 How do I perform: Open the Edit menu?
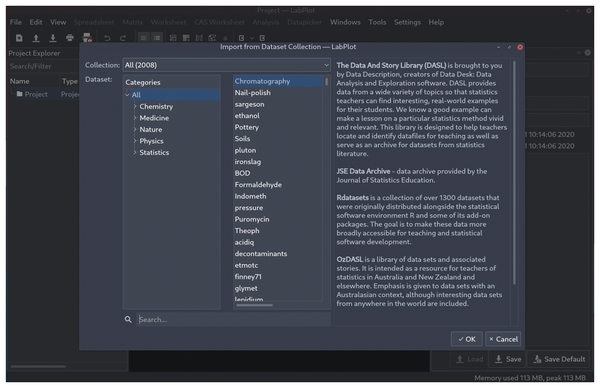[x=36, y=22]
